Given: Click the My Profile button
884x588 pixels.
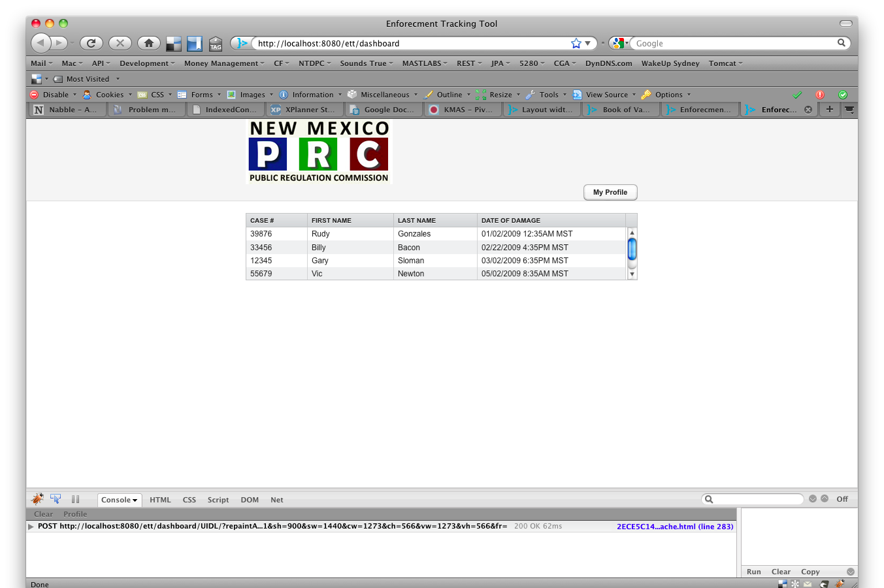Looking at the screenshot, I should [610, 192].
